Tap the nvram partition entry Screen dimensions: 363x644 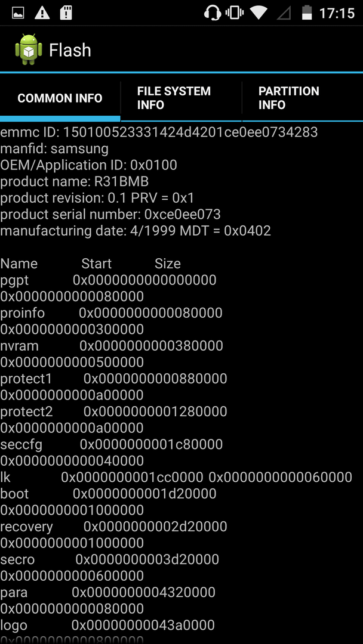click(x=112, y=354)
